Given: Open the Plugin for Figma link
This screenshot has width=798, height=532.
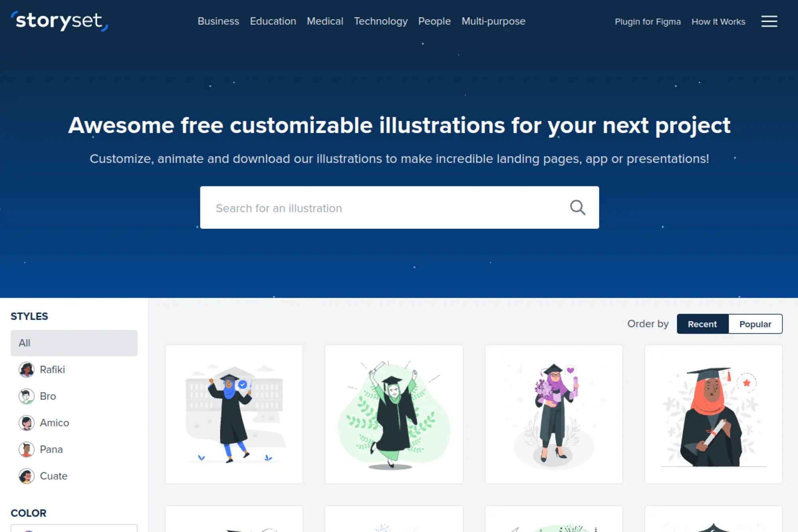Looking at the screenshot, I should tap(648, 22).
